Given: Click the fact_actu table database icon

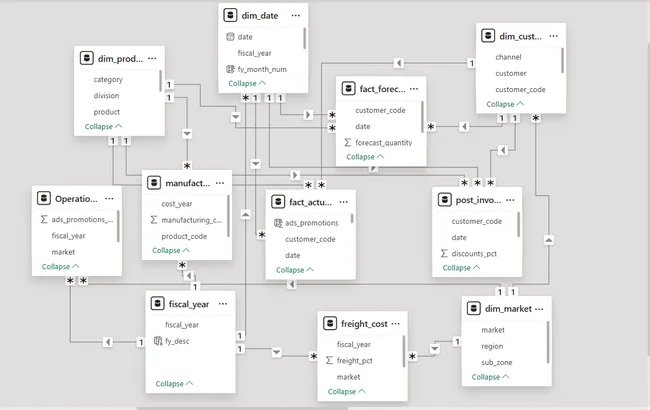Looking at the screenshot, I should tap(278, 202).
